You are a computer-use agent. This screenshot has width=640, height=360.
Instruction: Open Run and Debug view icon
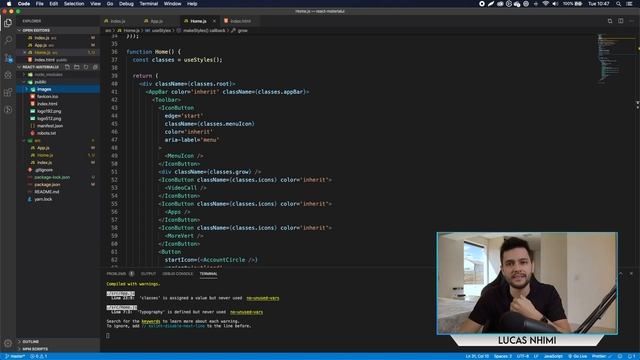[x=8, y=75]
